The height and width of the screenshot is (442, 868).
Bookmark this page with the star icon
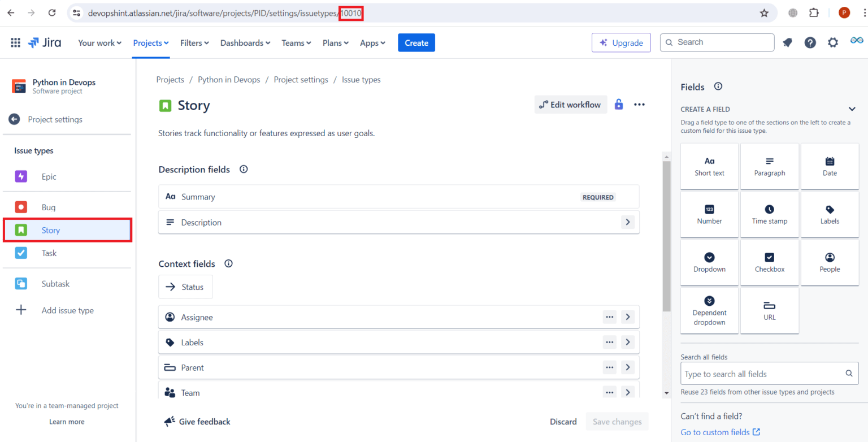click(764, 13)
